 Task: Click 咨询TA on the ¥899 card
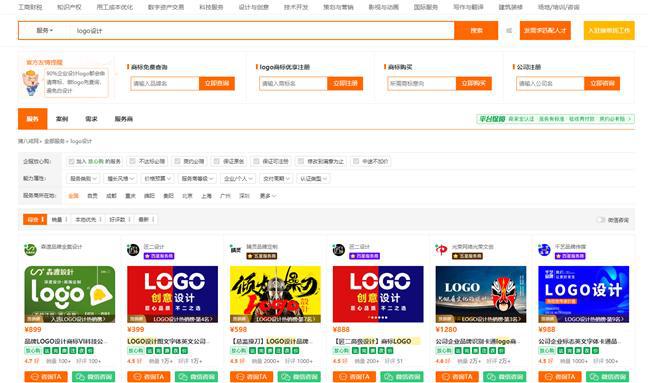[x=46, y=377]
